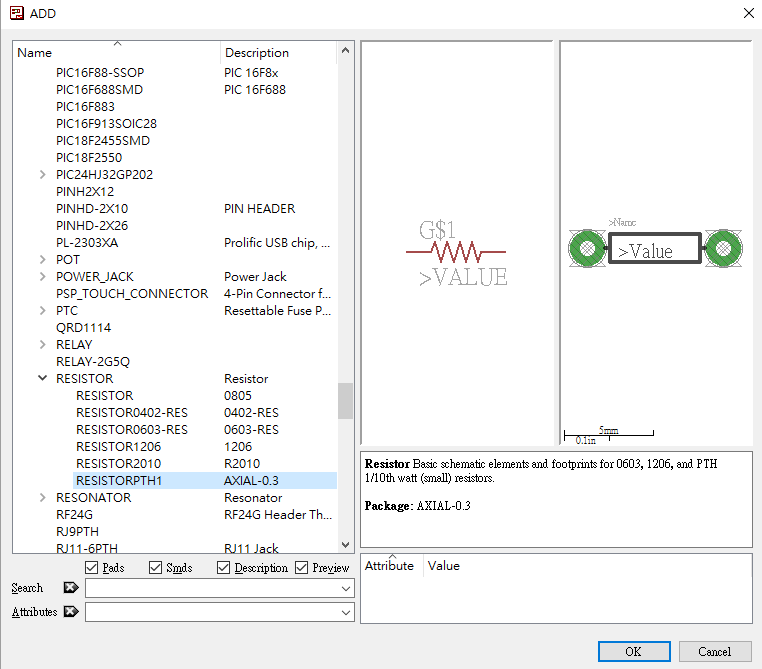The height and width of the screenshot is (669, 762).
Task: Click the parts list vertical scrollbar thumb
Action: (346, 400)
